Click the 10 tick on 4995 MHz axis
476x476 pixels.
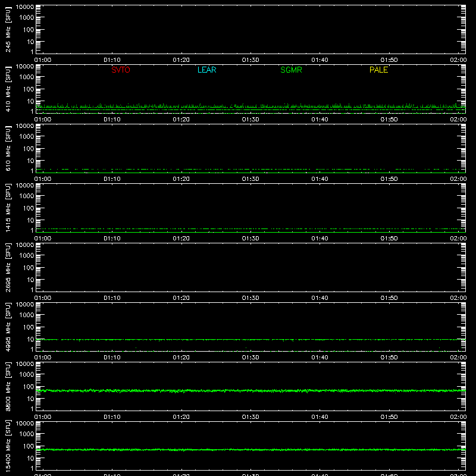coord(31,339)
